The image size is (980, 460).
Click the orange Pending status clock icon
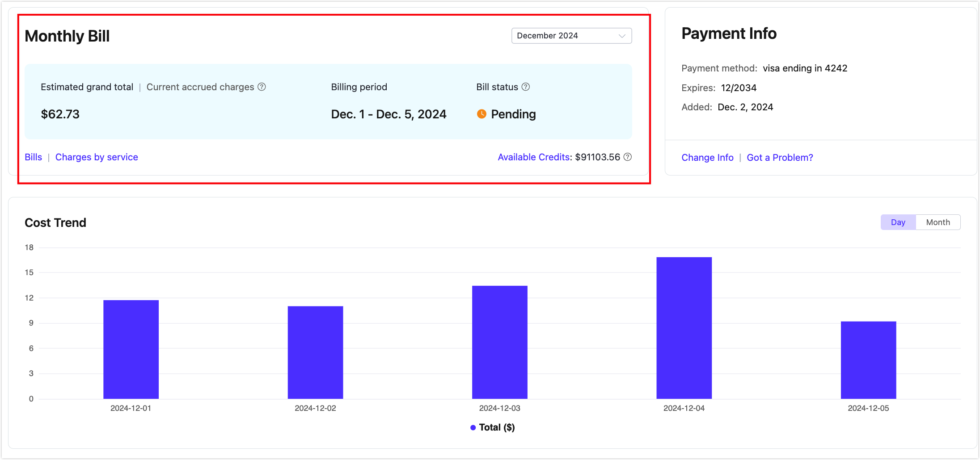pyautogui.click(x=482, y=114)
